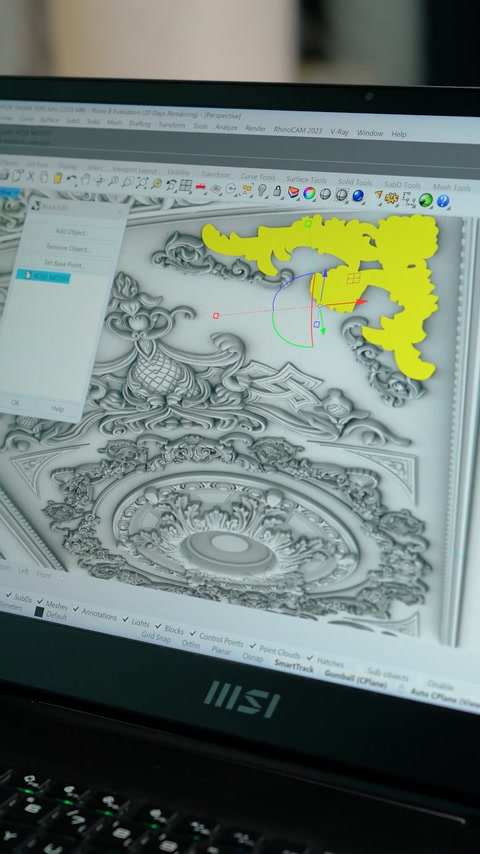Switch to the Solid Tools toolbar tab

pos(355,182)
